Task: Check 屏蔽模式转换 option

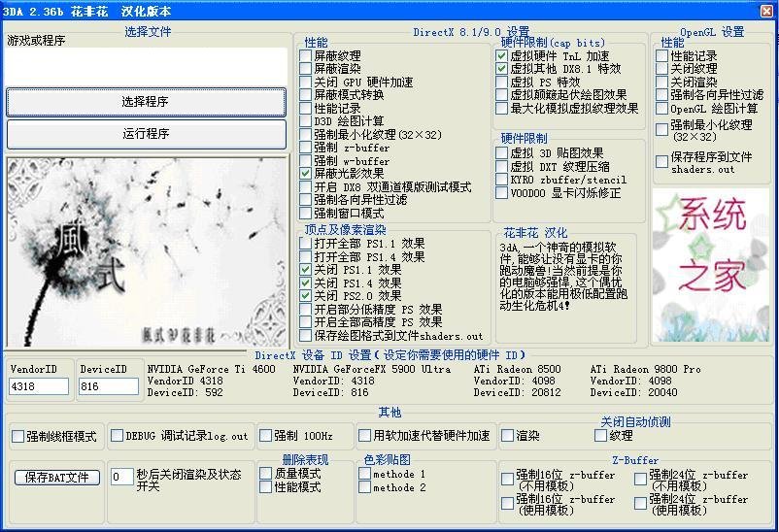Action: pyautogui.click(x=306, y=95)
